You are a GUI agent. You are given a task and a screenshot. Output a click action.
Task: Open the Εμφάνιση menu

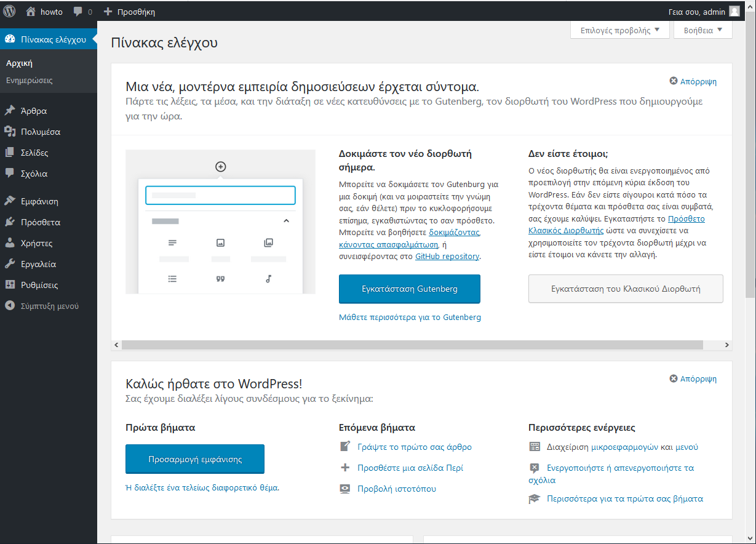[x=49, y=201]
